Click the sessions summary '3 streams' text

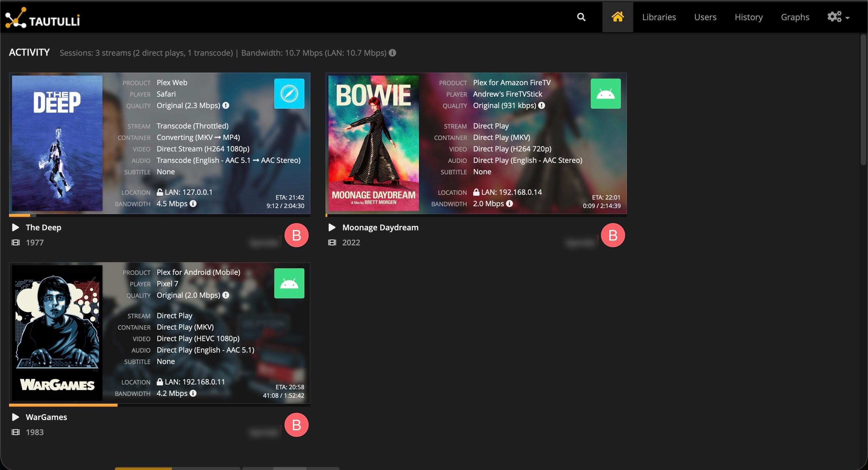(113, 53)
